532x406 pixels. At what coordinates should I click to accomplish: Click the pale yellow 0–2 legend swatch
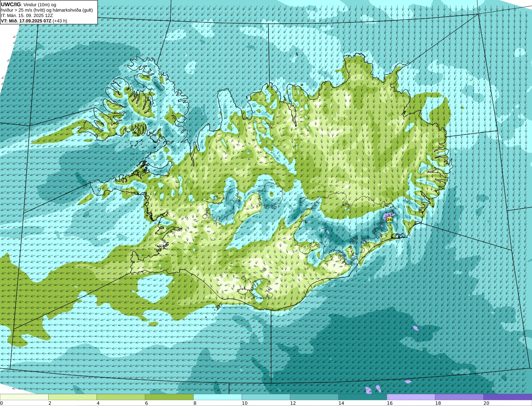24,397
